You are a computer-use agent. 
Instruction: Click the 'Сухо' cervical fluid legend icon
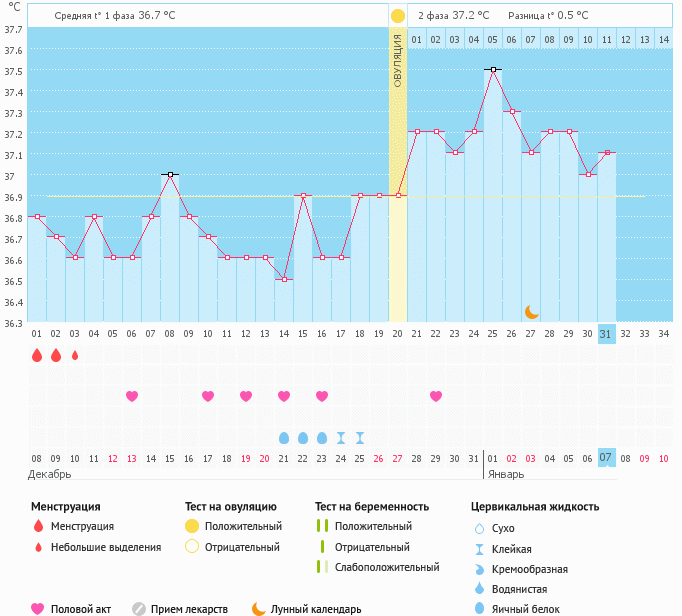click(x=479, y=528)
